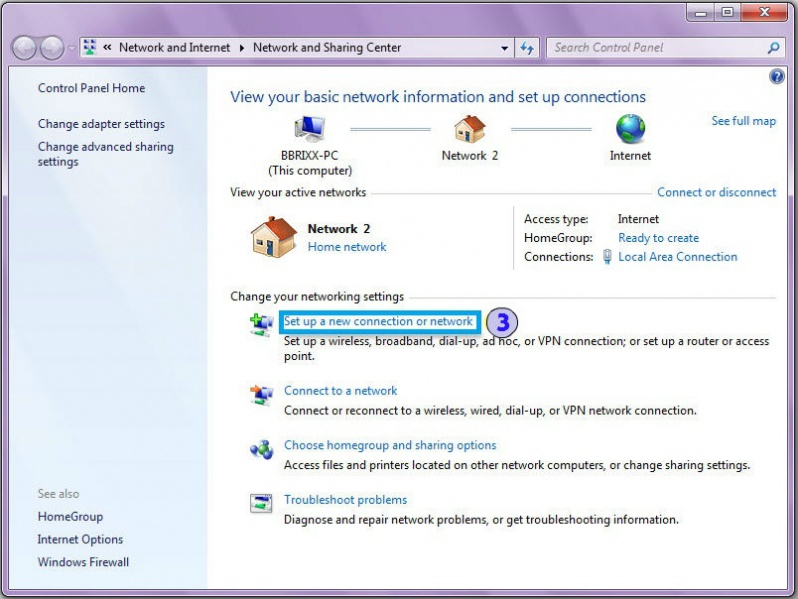This screenshot has height=599, width=798.
Task: Open the Local Area Connection link
Action: [x=677, y=257]
